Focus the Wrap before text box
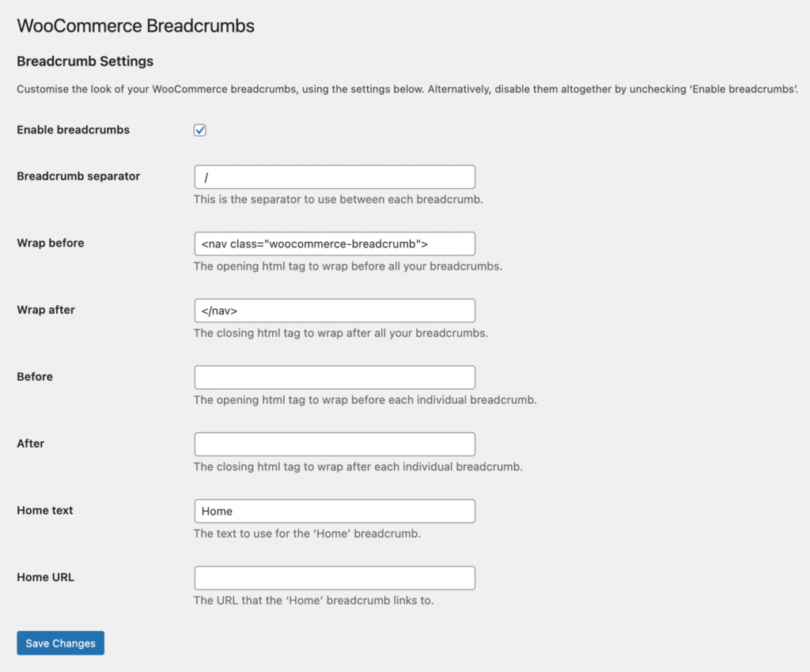The height and width of the screenshot is (672, 810). tap(334, 244)
